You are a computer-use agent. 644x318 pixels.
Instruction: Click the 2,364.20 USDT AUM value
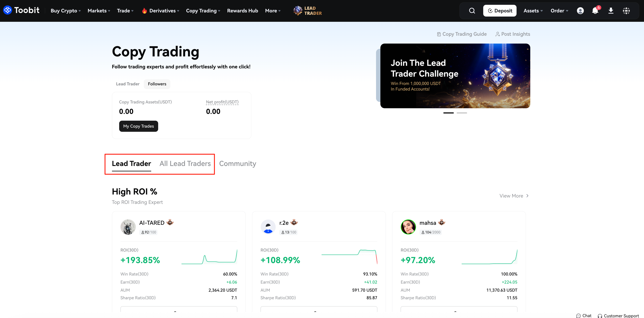(x=223, y=290)
